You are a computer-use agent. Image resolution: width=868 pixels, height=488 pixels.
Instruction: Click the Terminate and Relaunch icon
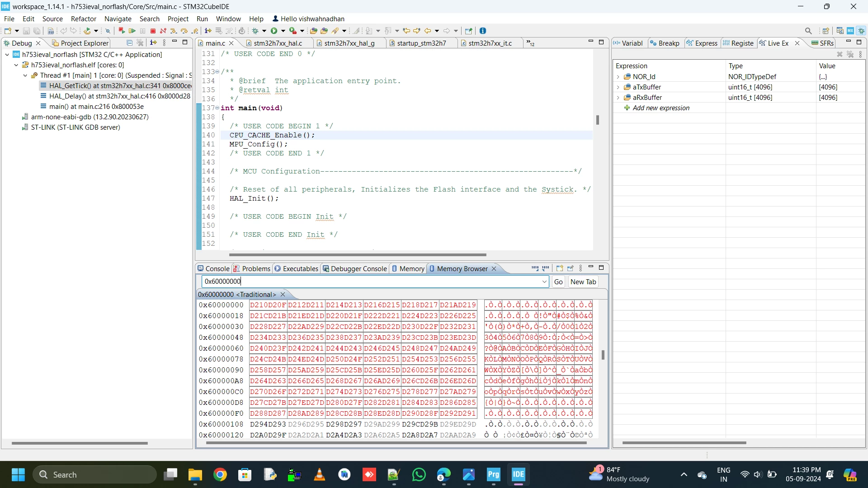coord(122,31)
